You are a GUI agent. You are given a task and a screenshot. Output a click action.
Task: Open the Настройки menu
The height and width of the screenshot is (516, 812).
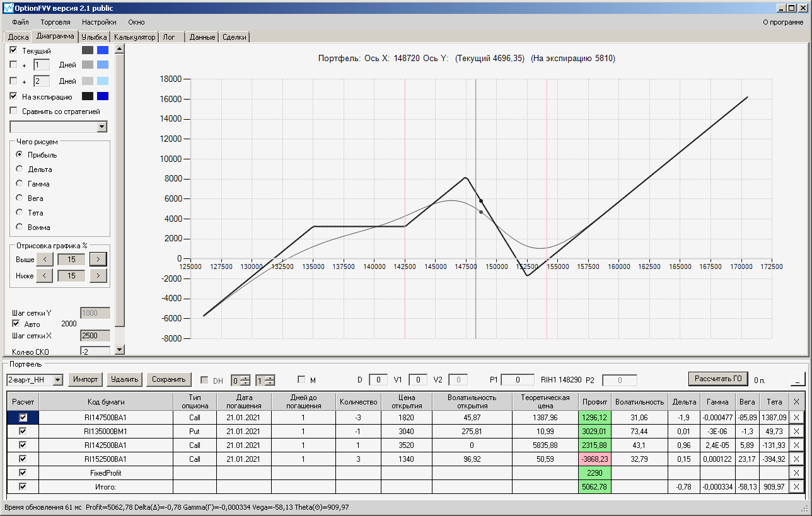pos(99,22)
